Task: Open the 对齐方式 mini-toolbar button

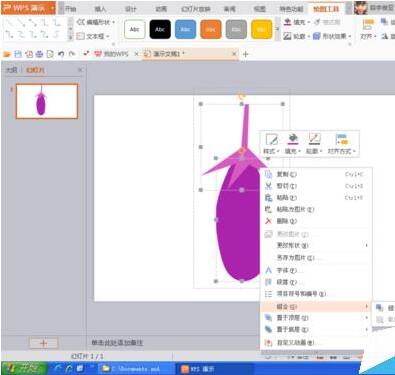Action: pyautogui.click(x=342, y=144)
